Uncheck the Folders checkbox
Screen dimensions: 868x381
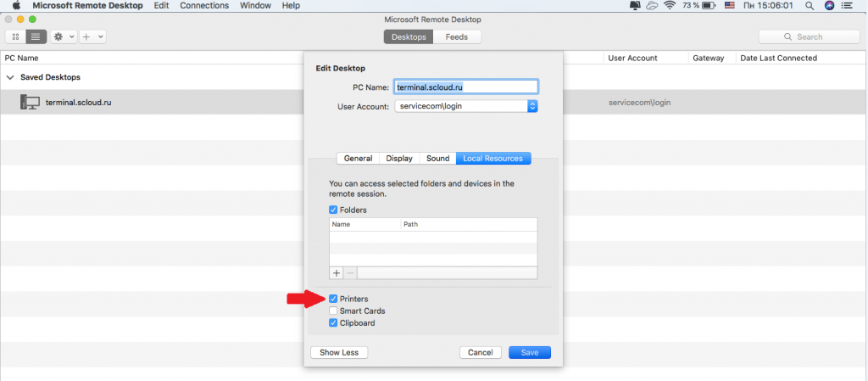(333, 210)
